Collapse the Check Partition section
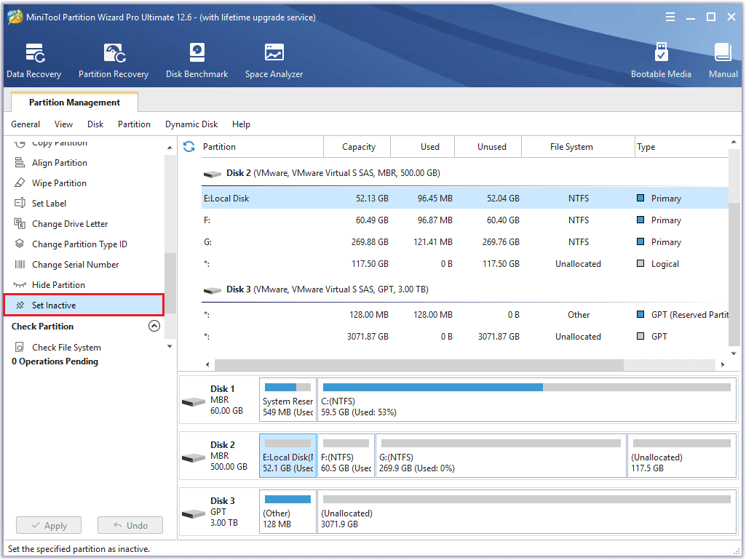This screenshot has height=560, width=746. tap(154, 326)
